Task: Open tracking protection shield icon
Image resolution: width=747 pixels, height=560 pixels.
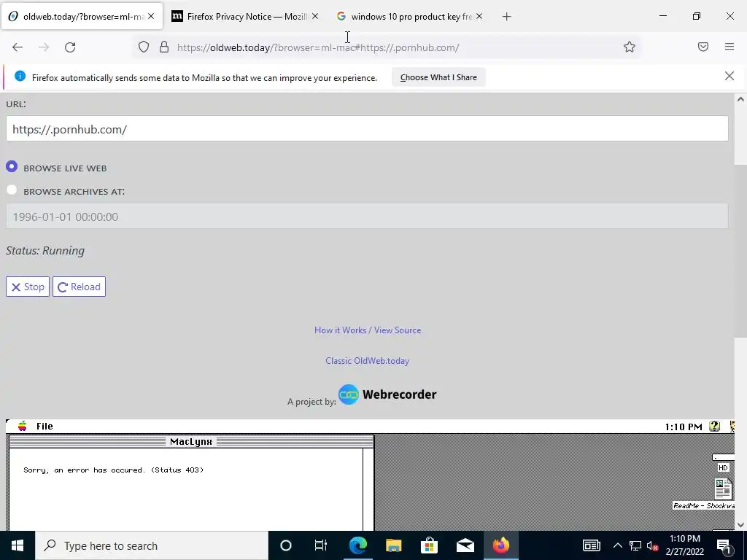Action: click(x=144, y=47)
